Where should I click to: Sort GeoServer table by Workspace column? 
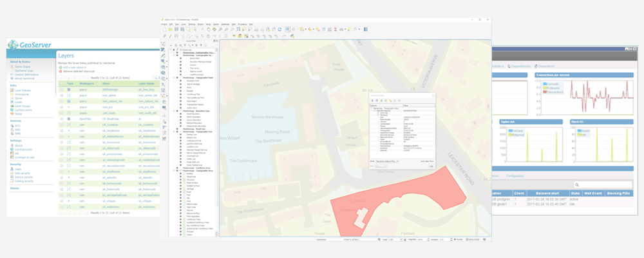click(x=87, y=84)
